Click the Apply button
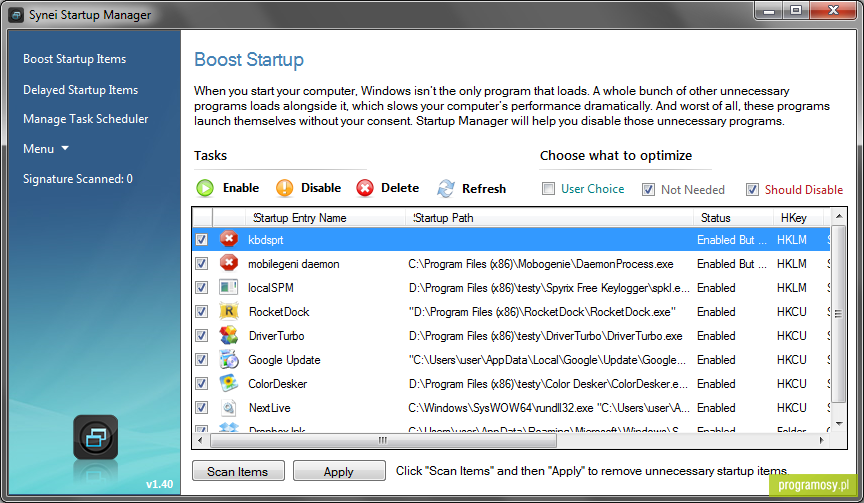Viewport: 864px width, 503px height. pos(339,471)
